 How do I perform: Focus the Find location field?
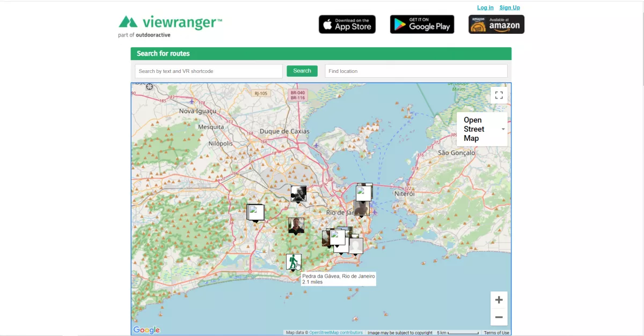tap(416, 71)
